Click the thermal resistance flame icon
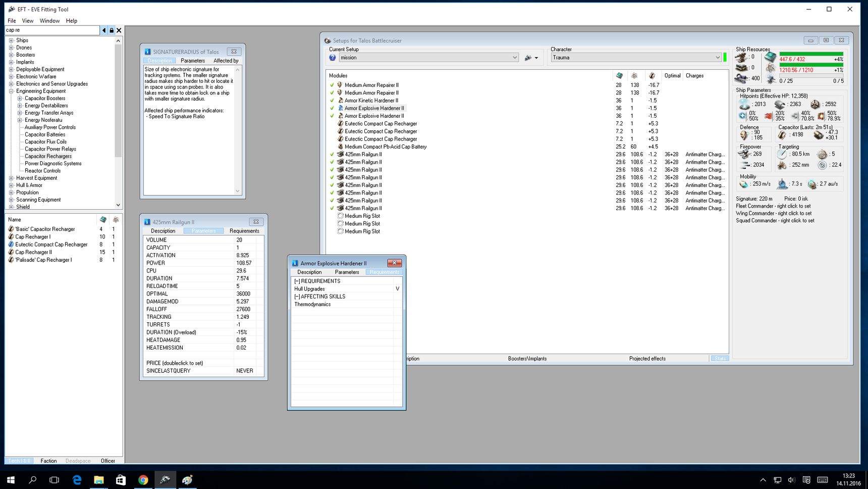Image resolution: width=868 pixels, height=489 pixels. [769, 116]
